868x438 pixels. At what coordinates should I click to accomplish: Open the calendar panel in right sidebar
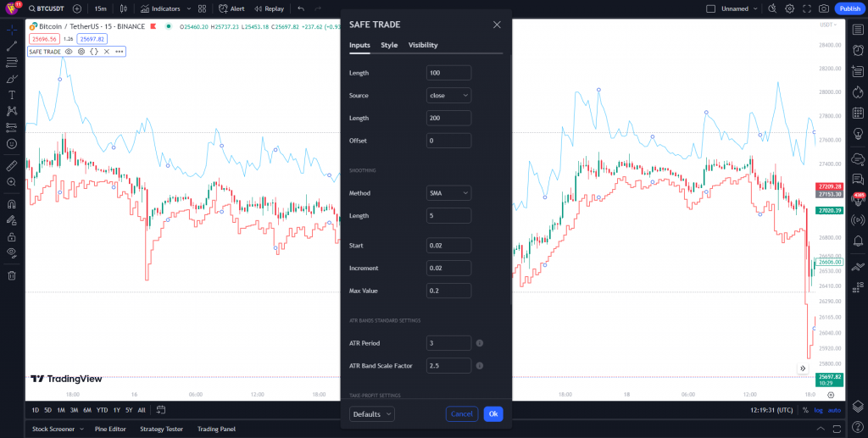pos(858,113)
